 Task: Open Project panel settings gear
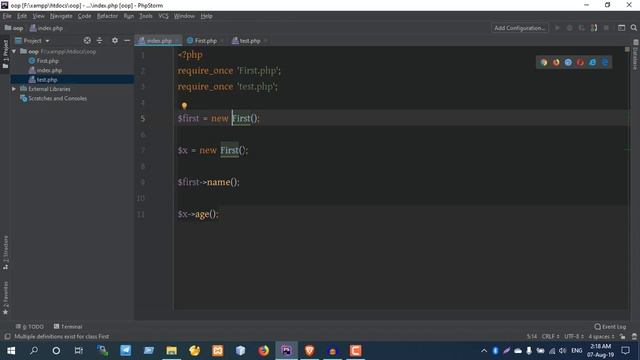coord(115,40)
